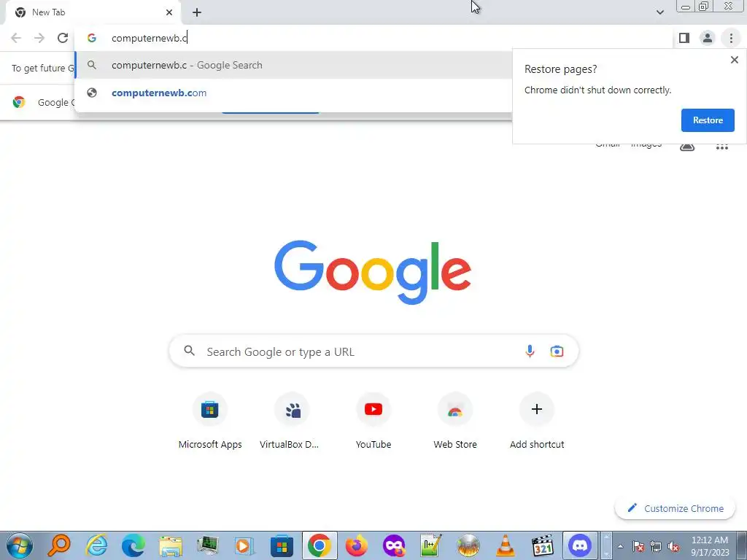The image size is (747, 560).
Task: Click the Action Center flag icon
Action: [x=638, y=547]
